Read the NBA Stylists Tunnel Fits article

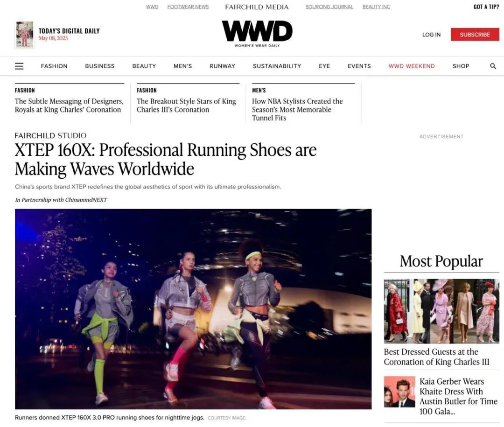297,110
